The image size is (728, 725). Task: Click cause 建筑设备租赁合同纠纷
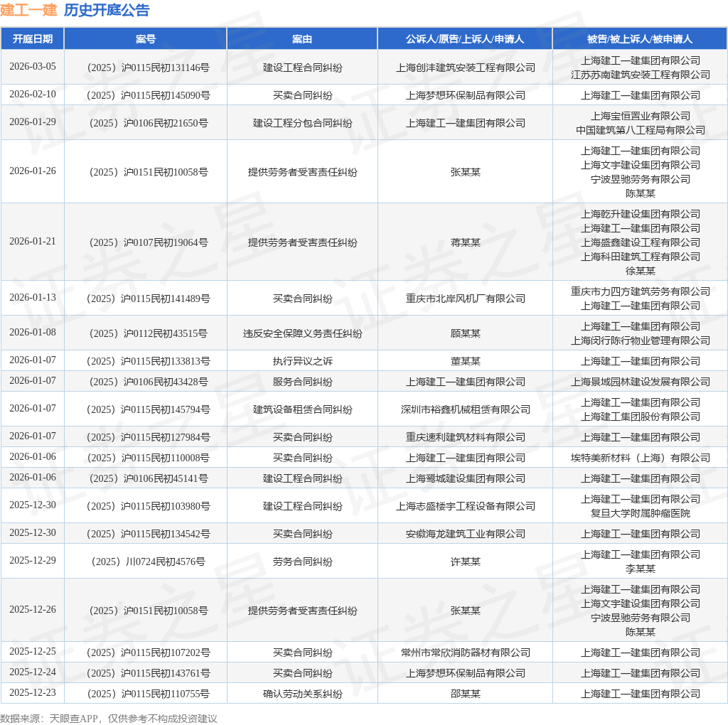[x=302, y=410]
